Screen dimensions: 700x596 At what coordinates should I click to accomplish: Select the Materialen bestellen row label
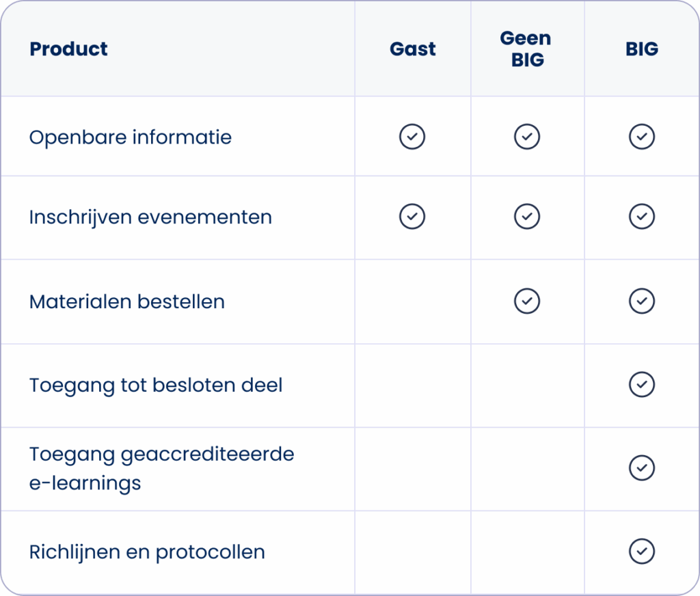tap(127, 301)
